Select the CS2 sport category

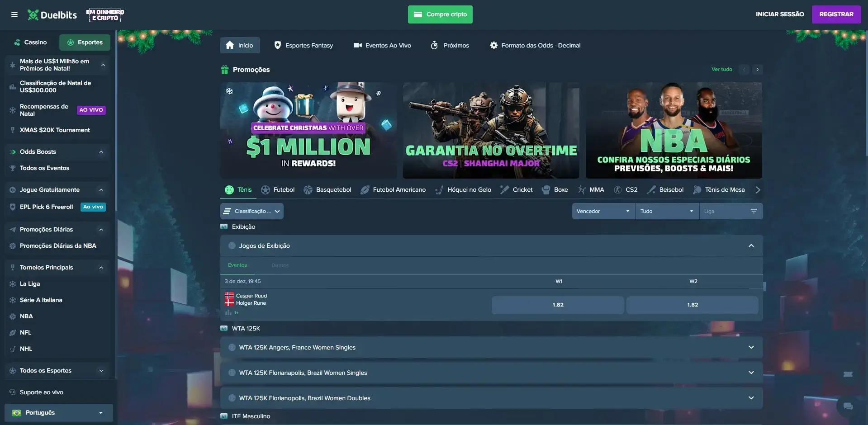coord(626,190)
